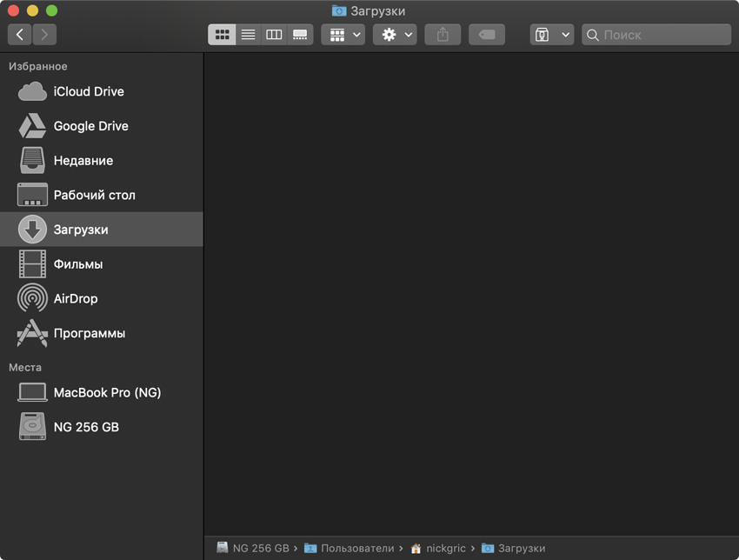Switch to list view

coord(249,35)
